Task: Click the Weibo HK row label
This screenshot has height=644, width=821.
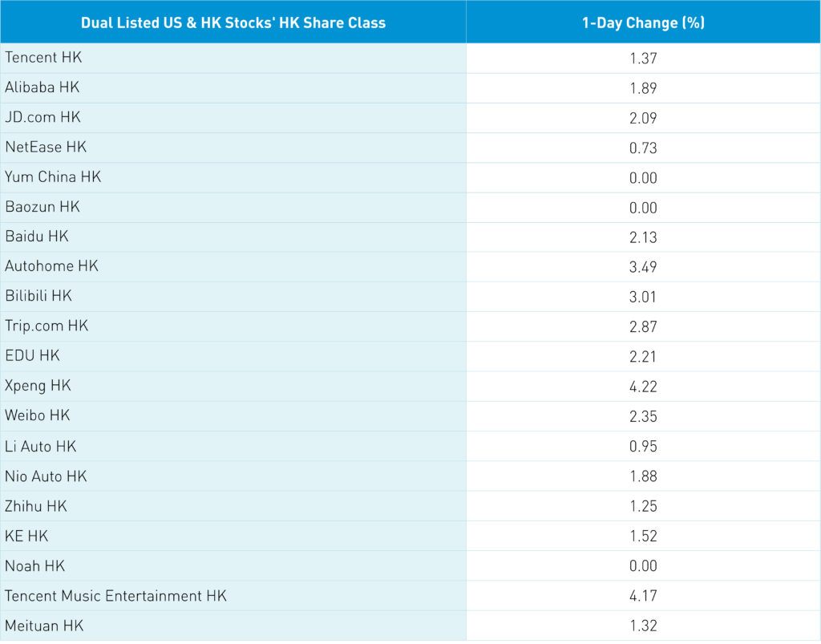Action: tap(38, 415)
